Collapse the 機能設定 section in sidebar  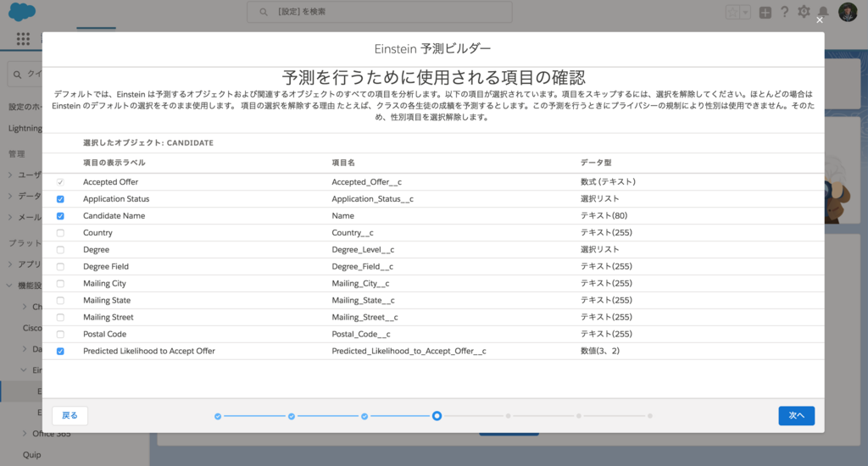click(x=9, y=286)
